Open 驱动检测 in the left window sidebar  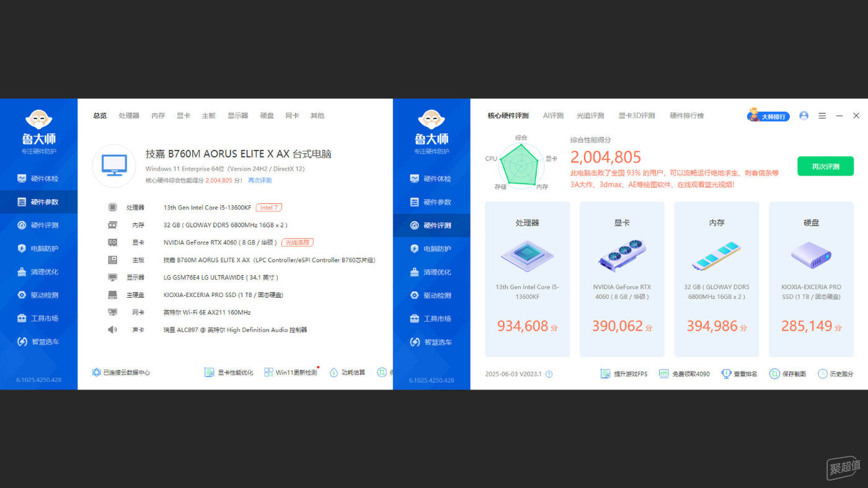pyautogui.click(x=38, y=295)
